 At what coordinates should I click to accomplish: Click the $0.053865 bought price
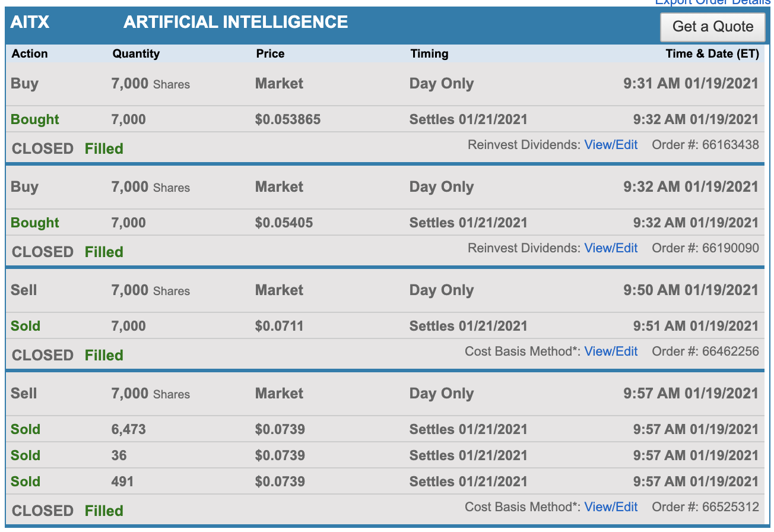(288, 119)
